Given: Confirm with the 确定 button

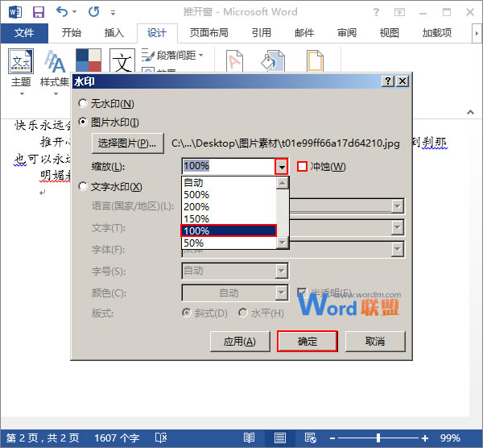Looking at the screenshot, I should click(308, 342).
